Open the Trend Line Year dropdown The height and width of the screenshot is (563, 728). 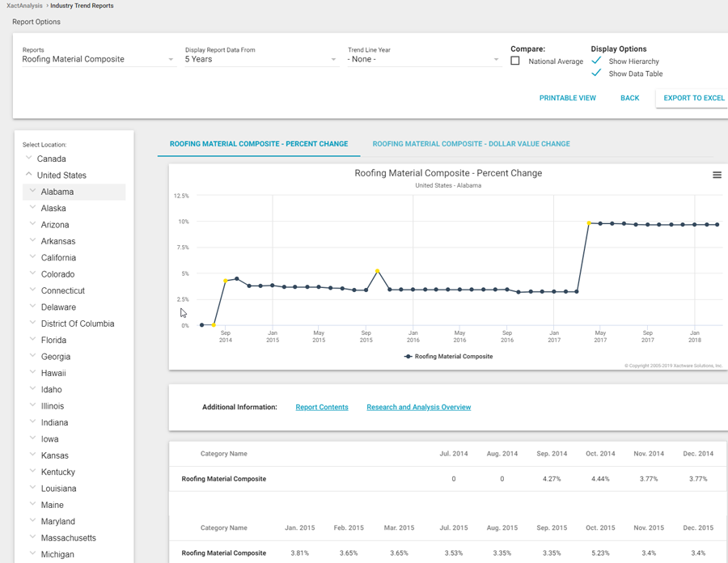424,59
